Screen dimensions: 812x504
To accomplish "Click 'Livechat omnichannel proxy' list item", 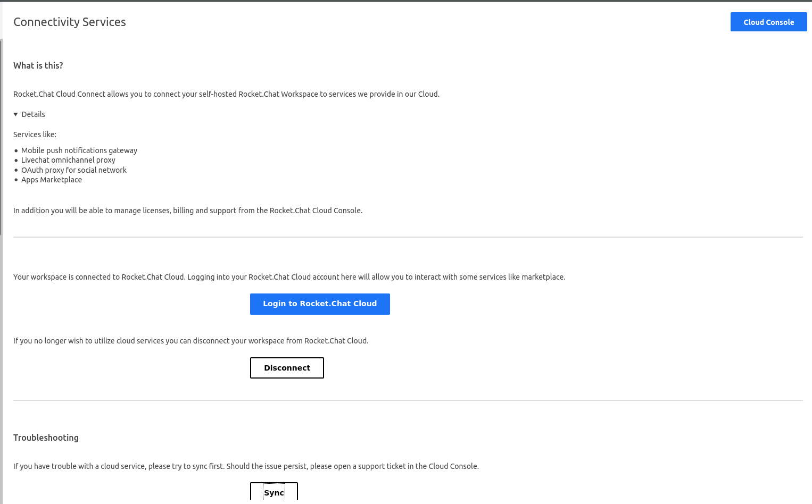I will (x=68, y=160).
